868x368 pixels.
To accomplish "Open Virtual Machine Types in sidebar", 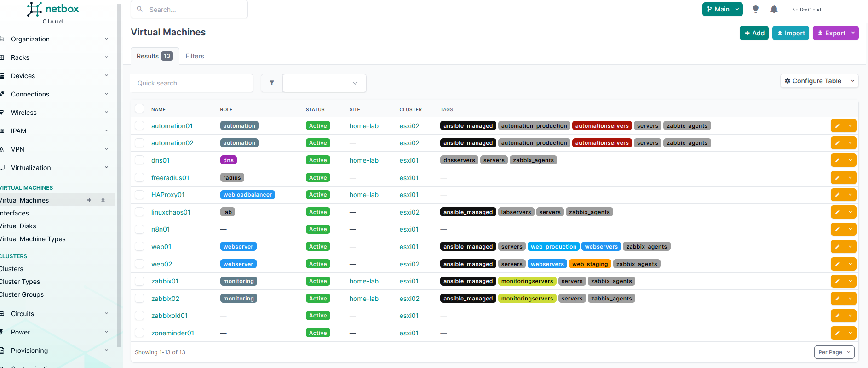I will tap(33, 239).
